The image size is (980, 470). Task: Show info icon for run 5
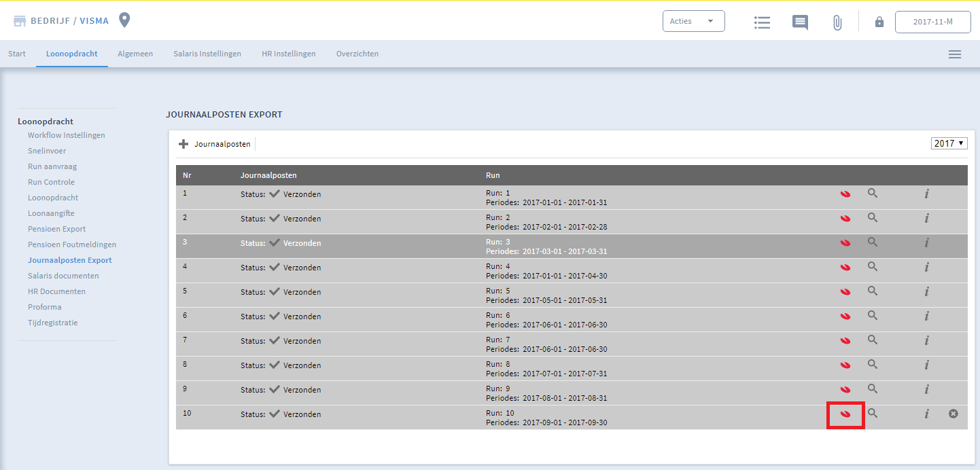pos(926,292)
